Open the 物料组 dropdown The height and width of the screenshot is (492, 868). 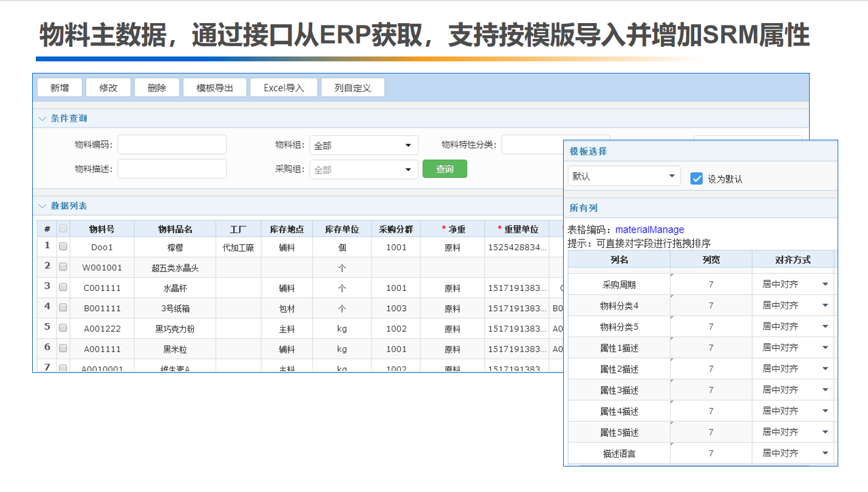(x=363, y=145)
